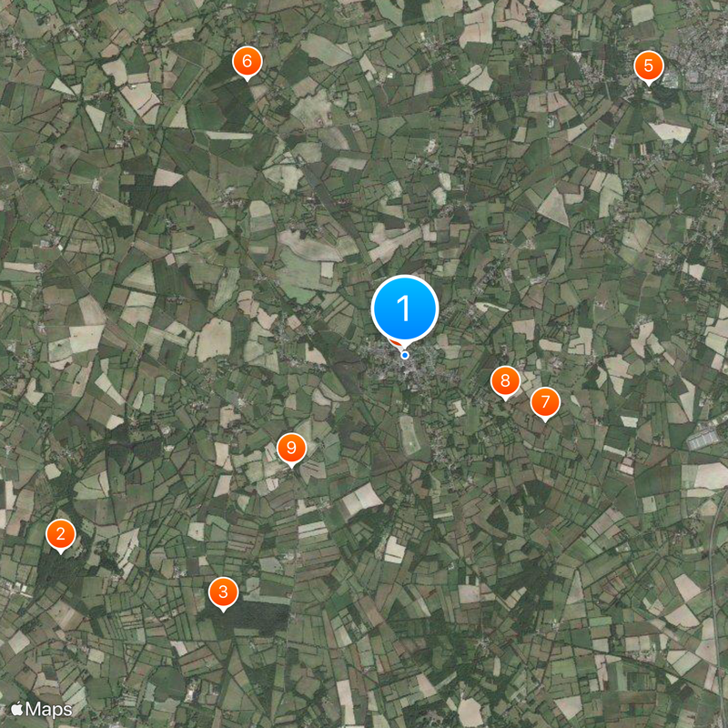Select the large blue pin numbered 1
Image resolution: width=728 pixels, height=728 pixels.
405,308
